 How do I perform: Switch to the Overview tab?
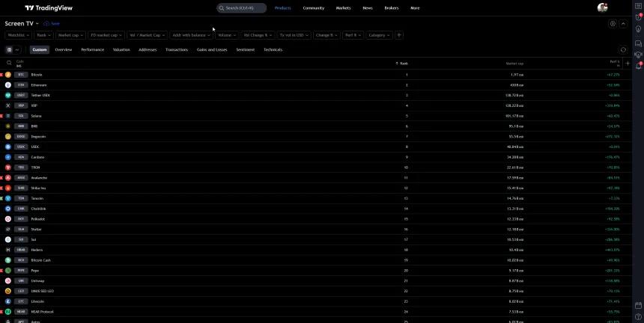(63, 49)
